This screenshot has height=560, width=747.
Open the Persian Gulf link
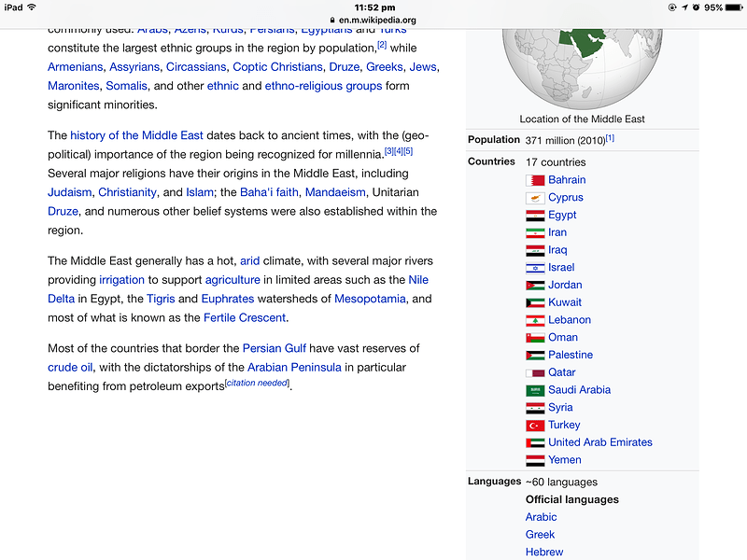point(275,348)
